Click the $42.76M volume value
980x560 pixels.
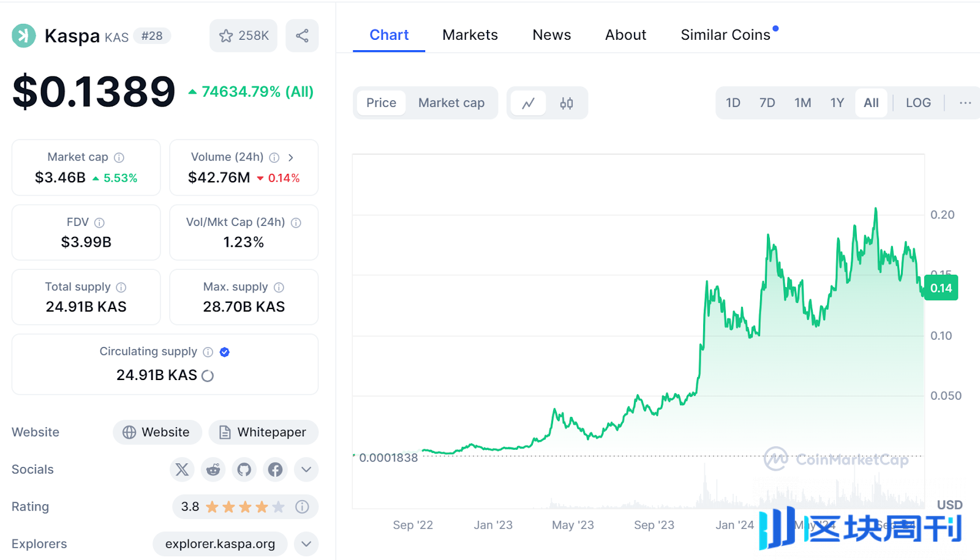[219, 177]
